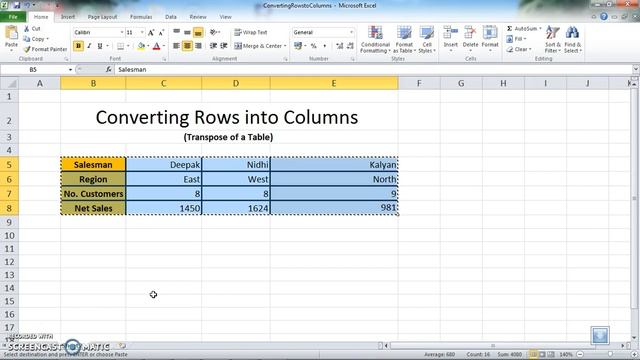The image size is (640, 360).
Task: Switch to the Review tab
Action: pyautogui.click(x=198, y=17)
